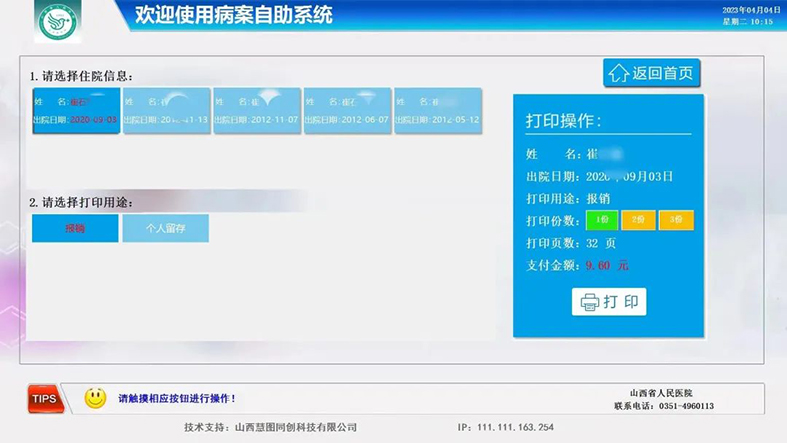Click the date and time display

pos(747,16)
